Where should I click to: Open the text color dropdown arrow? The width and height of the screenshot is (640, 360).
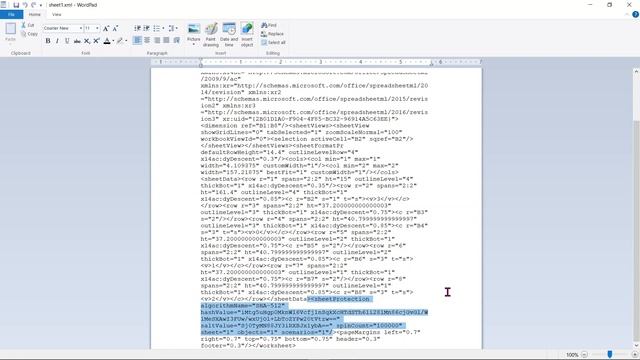tap(113, 41)
